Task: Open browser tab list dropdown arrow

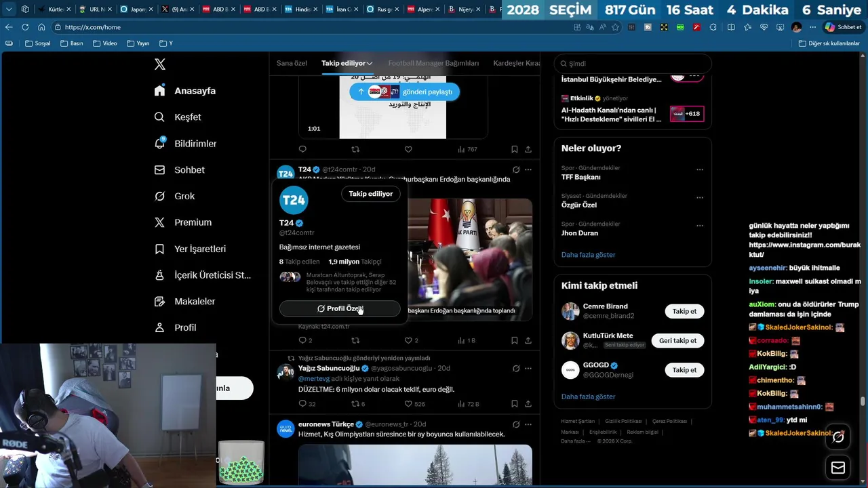Action: coord(9,9)
